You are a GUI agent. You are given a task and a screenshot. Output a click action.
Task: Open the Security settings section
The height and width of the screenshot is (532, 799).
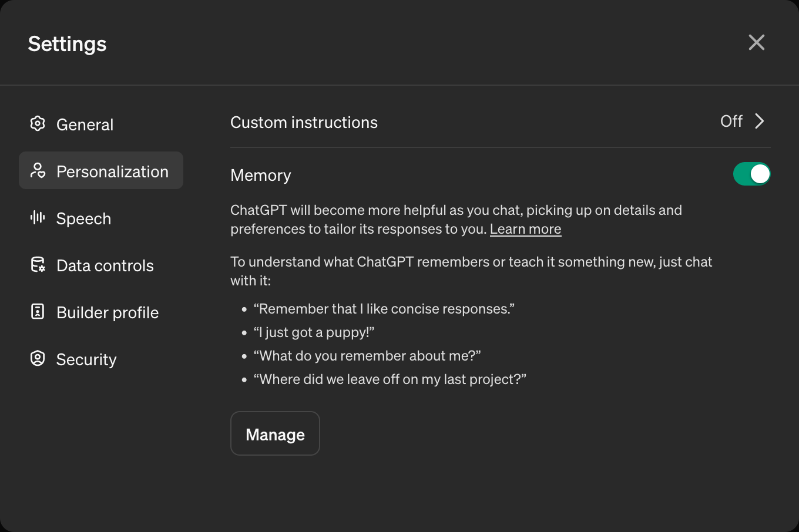(86, 359)
